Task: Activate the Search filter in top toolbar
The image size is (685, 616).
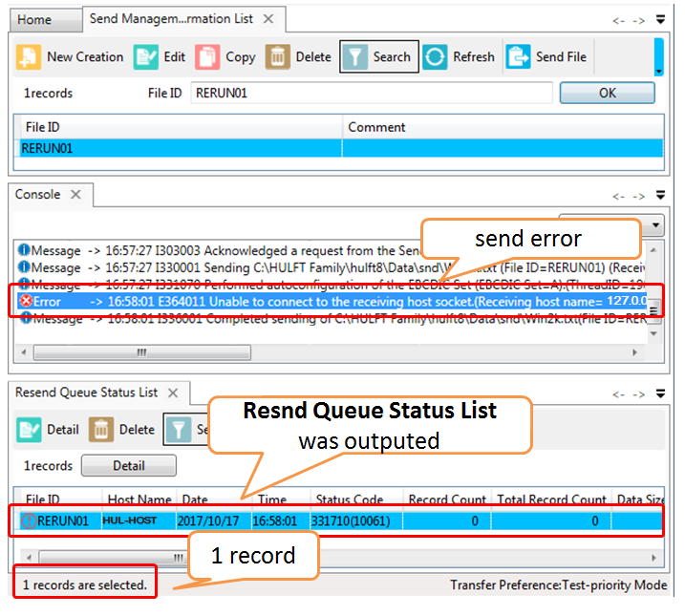Action: (x=379, y=57)
